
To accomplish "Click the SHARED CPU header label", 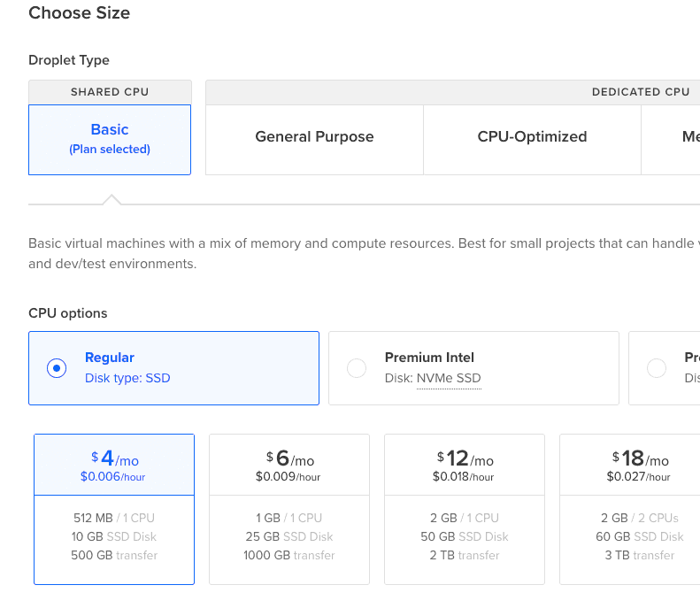I will pyautogui.click(x=110, y=92).
